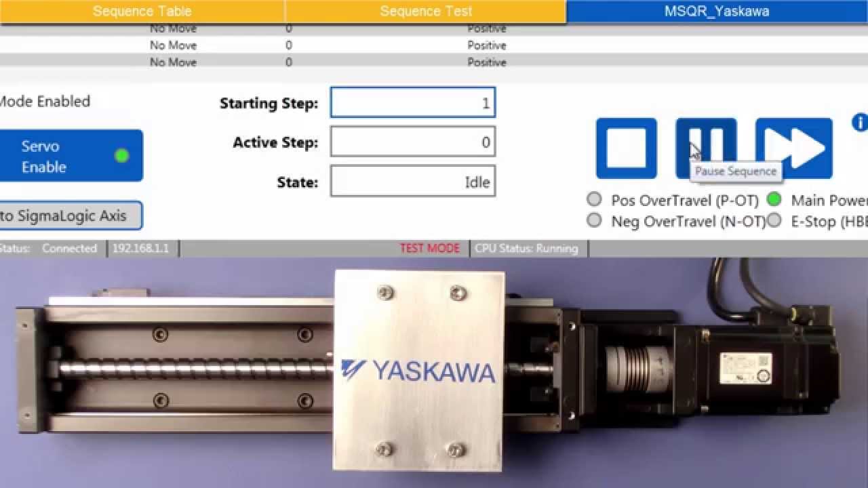Screen dimensions: 868x488
Task: Click the IP address 192.168.1.1 in status bar
Action: [140, 248]
